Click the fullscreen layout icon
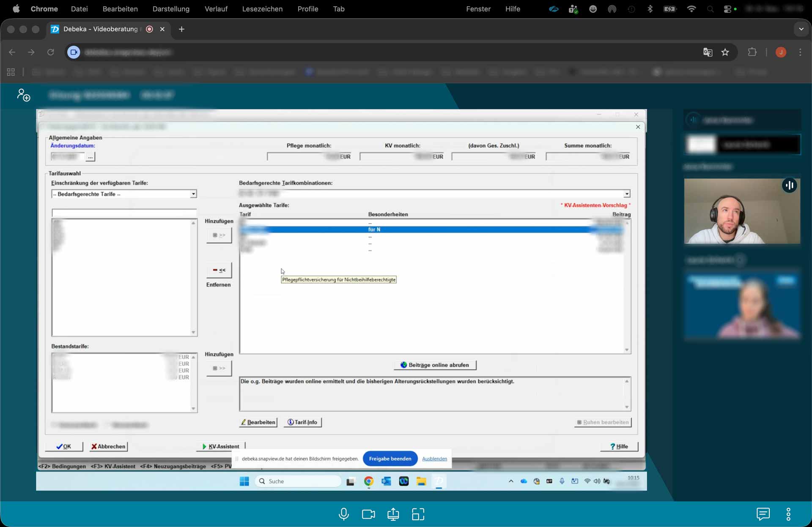812x527 pixels. (418, 514)
